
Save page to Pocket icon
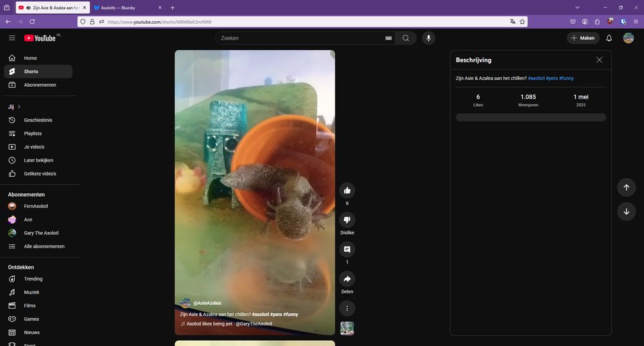click(x=573, y=22)
